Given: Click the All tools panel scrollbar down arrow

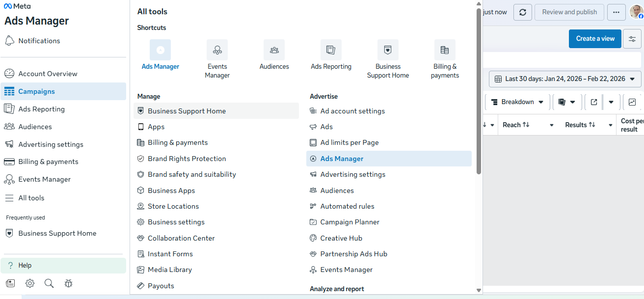Looking at the screenshot, I should 479,290.
